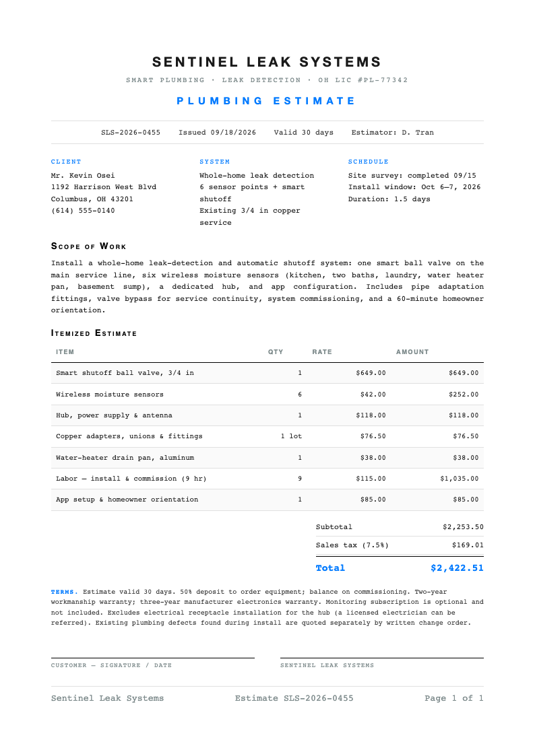Click the $76.50 fittings amount

pos(466,436)
